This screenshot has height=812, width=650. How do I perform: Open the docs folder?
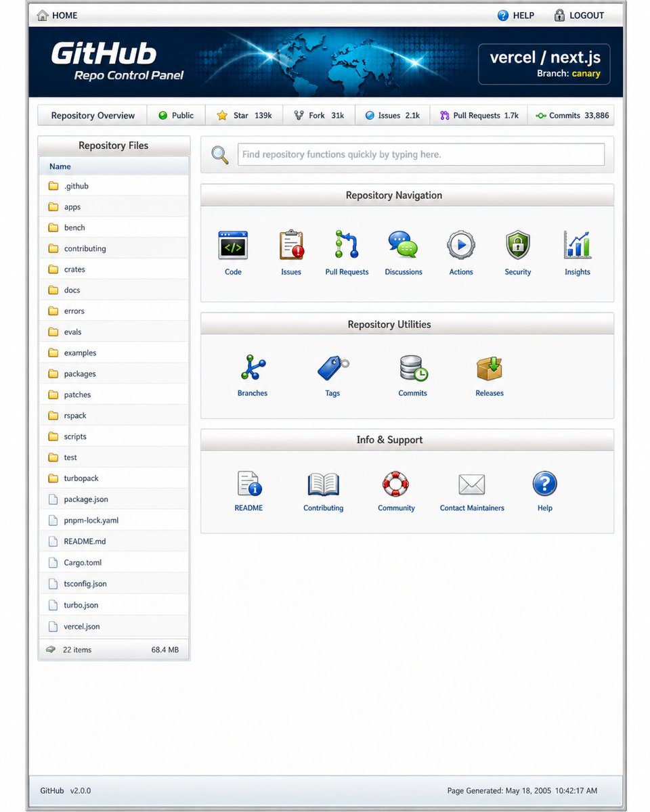coord(114,290)
